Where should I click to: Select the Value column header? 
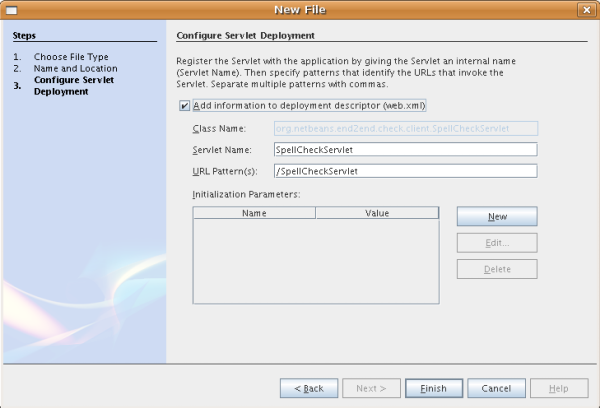tap(377, 213)
